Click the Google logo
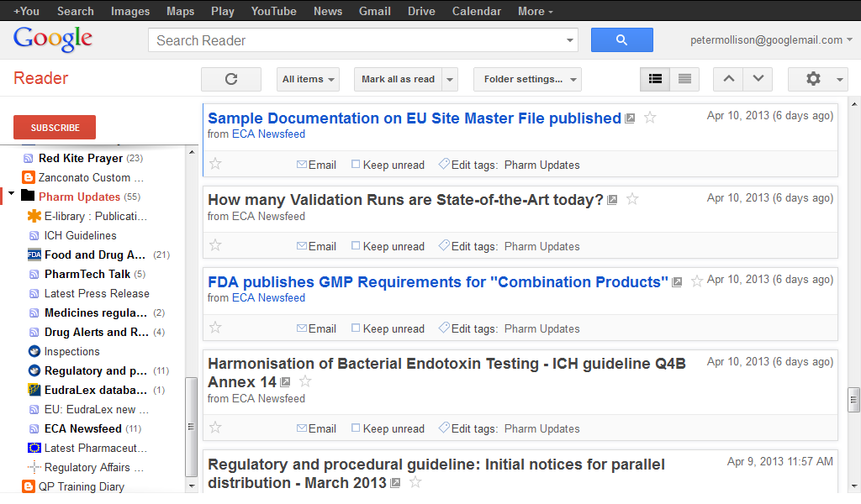Viewport: 861px width, 504px height. (53, 39)
